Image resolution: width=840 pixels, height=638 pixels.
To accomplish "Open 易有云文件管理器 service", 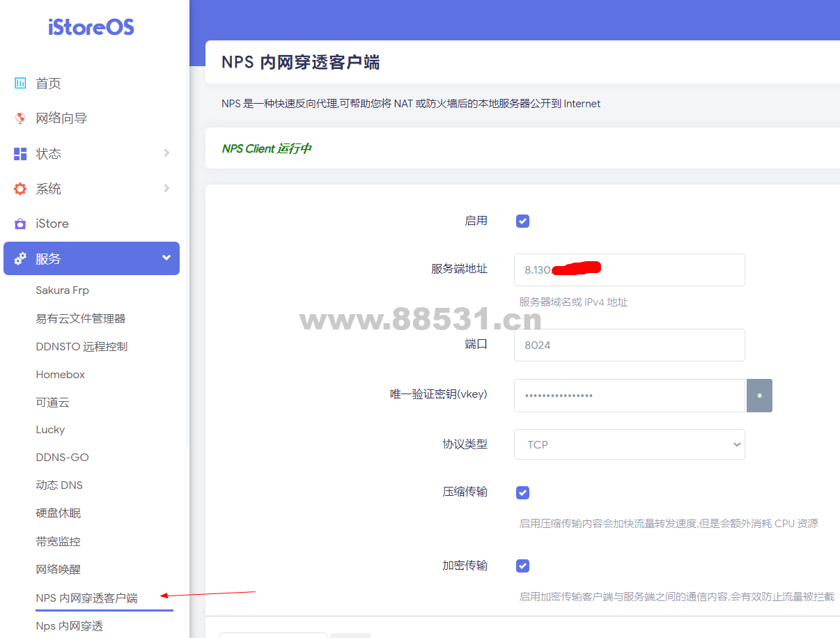I will [x=81, y=318].
